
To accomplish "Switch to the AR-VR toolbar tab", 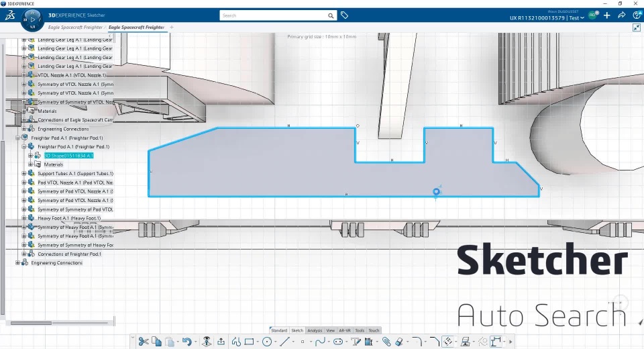I will click(345, 330).
